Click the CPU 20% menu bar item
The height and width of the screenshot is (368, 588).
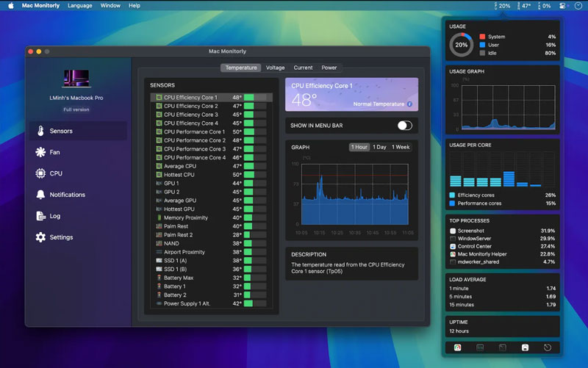(x=503, y=6)
